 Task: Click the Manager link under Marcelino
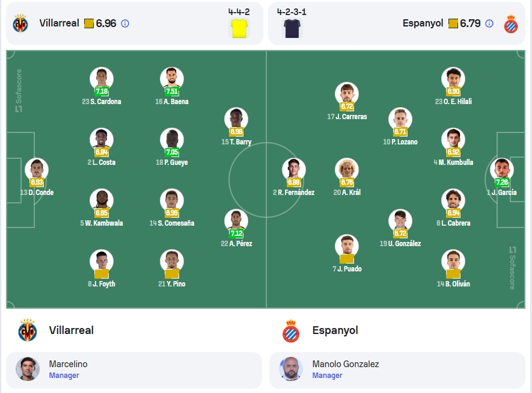64,376
